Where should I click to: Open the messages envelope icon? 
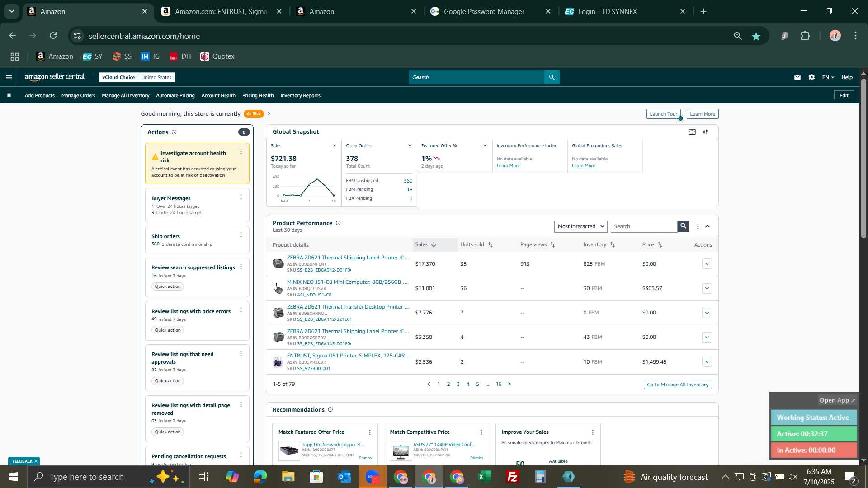tap(797, 77)
